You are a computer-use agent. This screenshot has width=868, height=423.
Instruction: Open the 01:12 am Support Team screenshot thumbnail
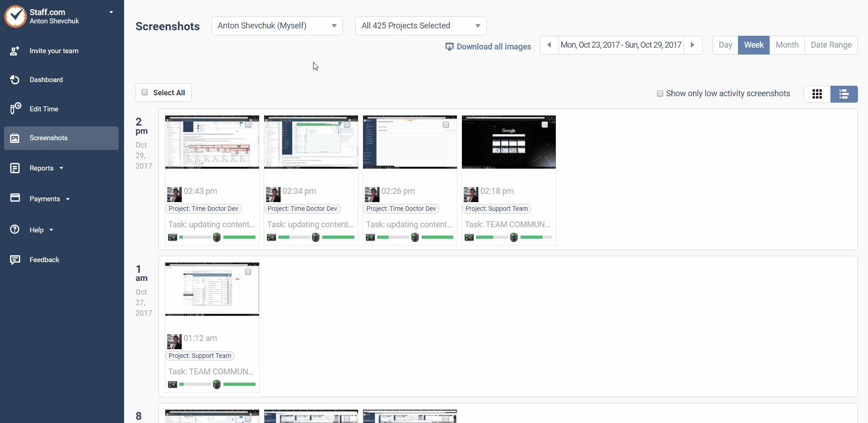coord(212,289)
